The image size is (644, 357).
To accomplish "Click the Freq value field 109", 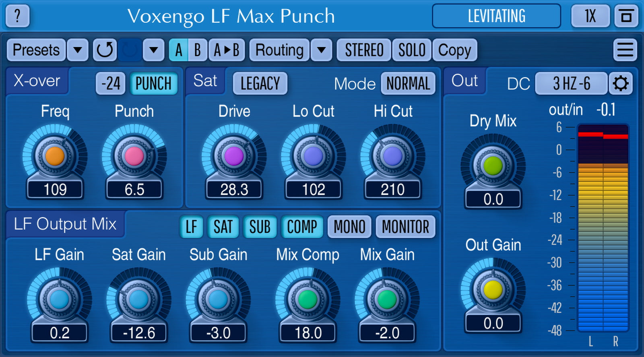I will 55,189.
